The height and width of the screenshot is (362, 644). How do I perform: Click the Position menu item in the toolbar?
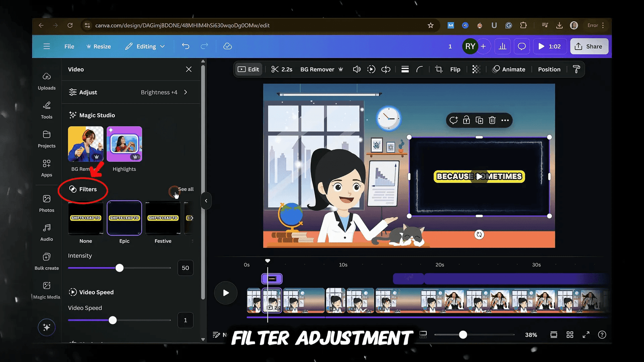549,69
